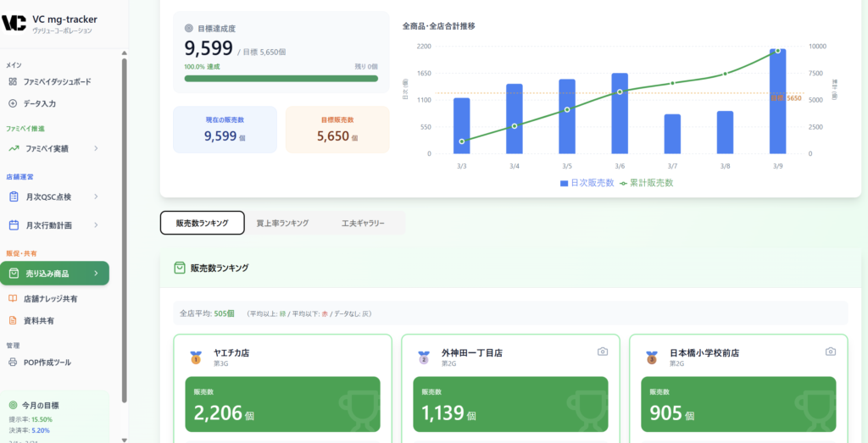Click camera icon on 外神田一丁目店 card
This screenshot has height=443, width=868.
pos(602,352)
